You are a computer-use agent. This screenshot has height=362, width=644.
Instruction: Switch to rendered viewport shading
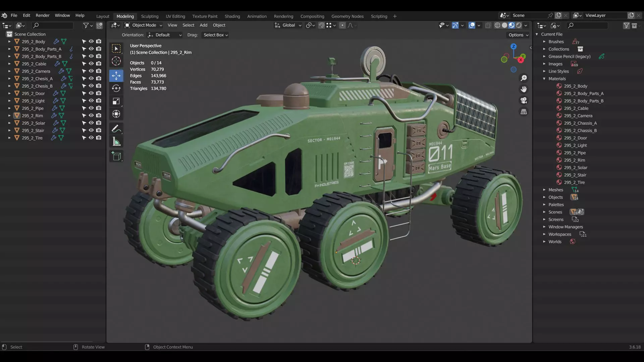(x=519, y=25)
